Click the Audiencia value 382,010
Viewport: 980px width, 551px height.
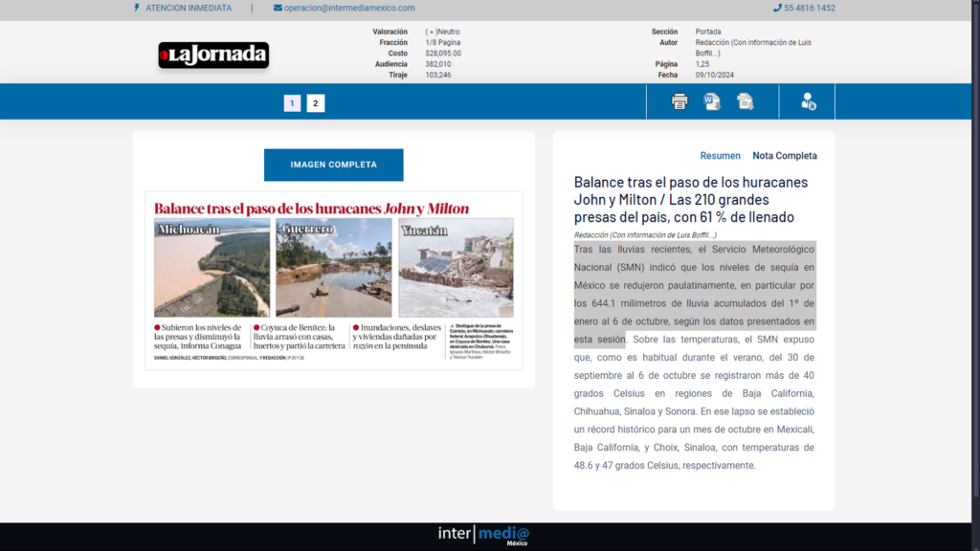click(438, 64)
